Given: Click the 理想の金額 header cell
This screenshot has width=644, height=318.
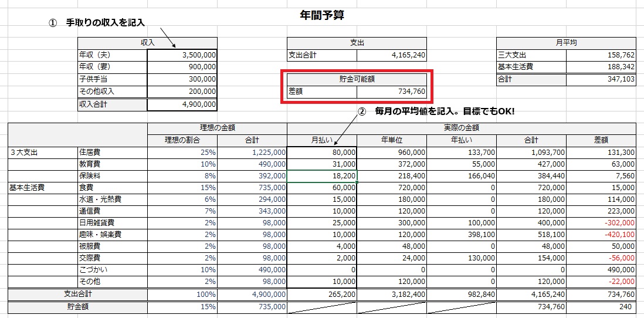Looking at the screenshot, I should pos(217,127).
